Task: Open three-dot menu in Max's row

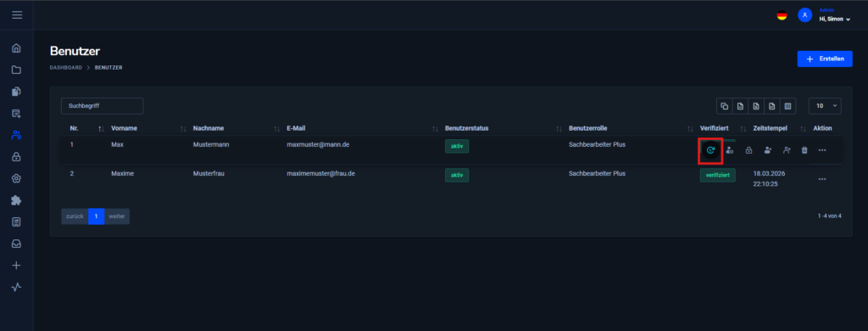Action: click(x=822, y=150)
